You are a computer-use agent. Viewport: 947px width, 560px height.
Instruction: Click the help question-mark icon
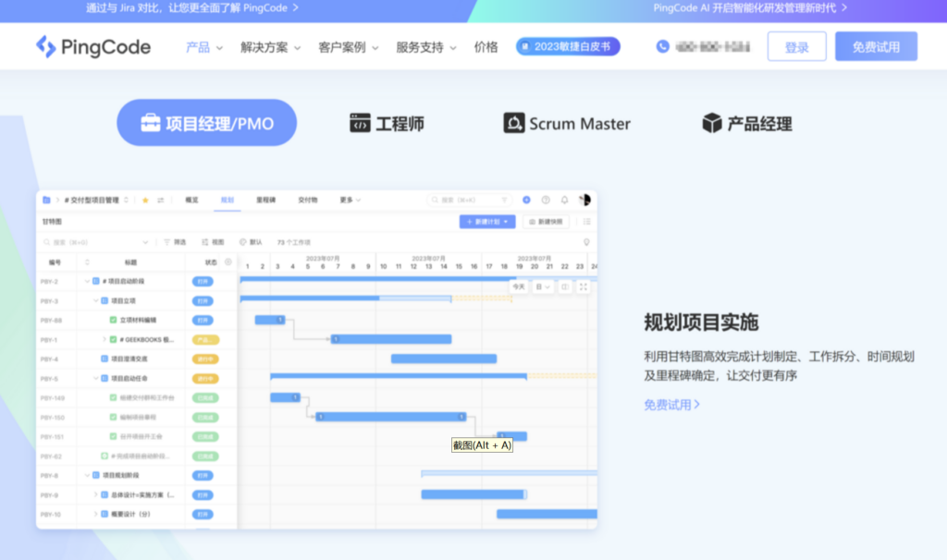[x=546, y=200]
